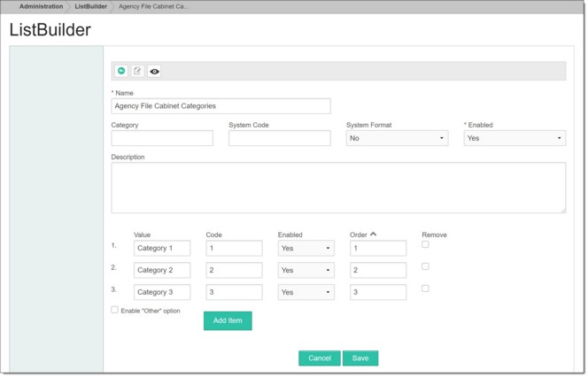Click the eye view icon
588x377 pixels.
click(x=154, y=71)
